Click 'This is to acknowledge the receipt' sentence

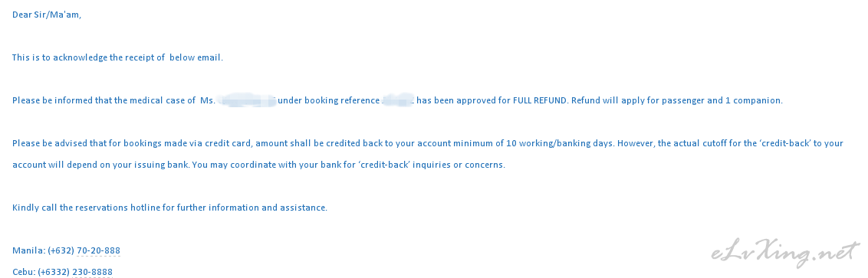click(117, 57)
